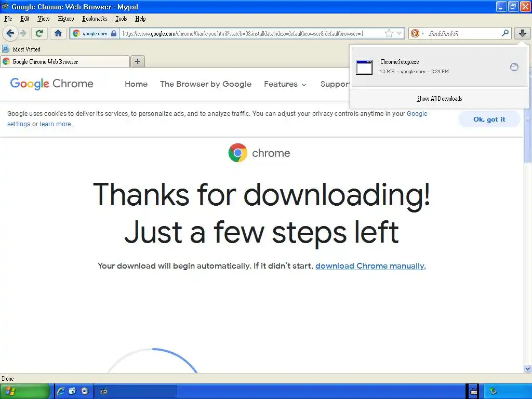
Task: Reload the current page
Action: [x=39, y=33]
